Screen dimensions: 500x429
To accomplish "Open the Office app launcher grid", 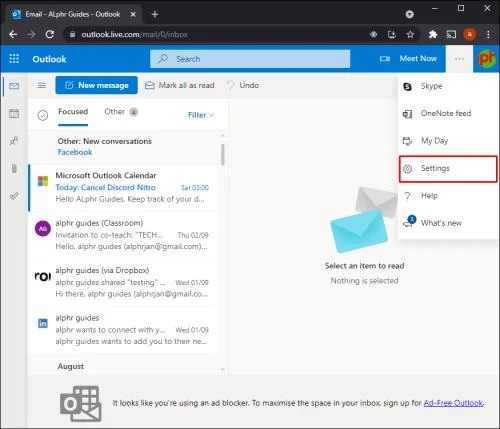I will point(14,59).
